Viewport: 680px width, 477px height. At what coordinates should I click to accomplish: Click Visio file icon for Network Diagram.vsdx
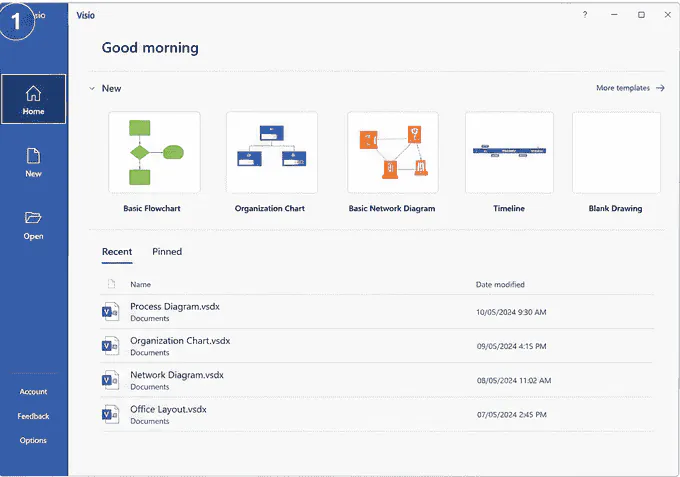click(110, 380)
